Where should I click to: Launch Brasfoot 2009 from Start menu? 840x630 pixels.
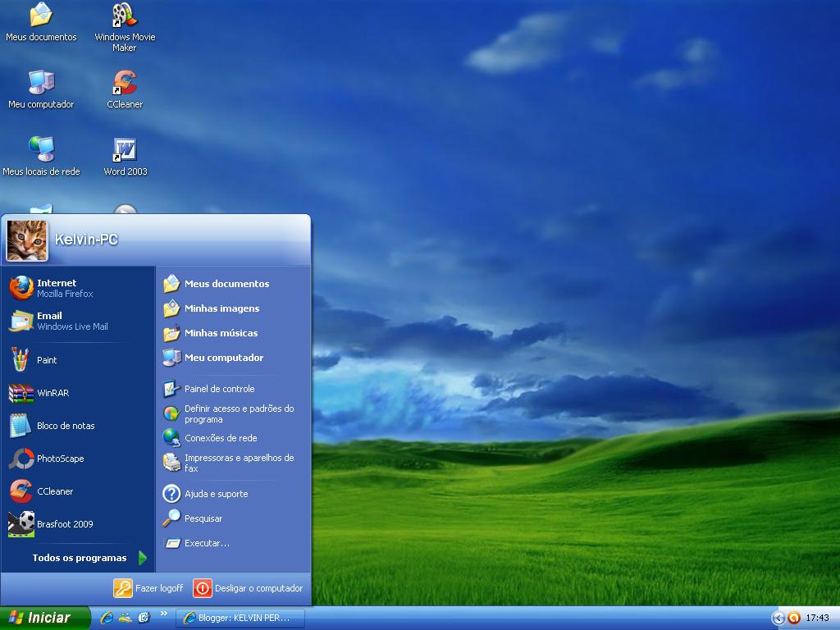click(x=78, y=524)
